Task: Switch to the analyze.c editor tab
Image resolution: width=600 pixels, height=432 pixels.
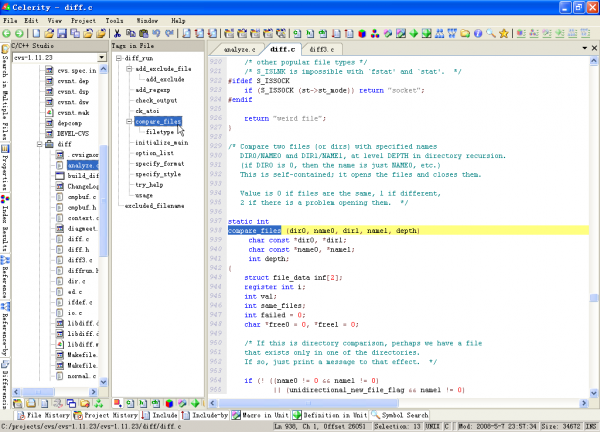Action: 239,48
